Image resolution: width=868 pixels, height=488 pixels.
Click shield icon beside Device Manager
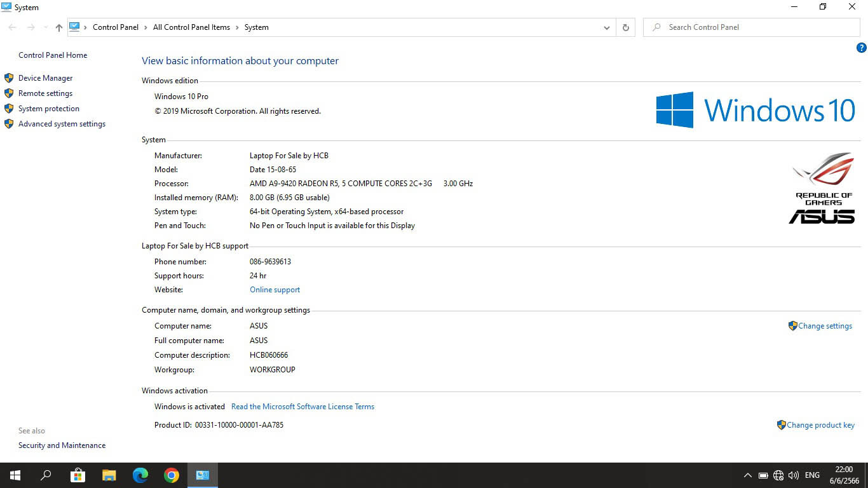[9, 78]
